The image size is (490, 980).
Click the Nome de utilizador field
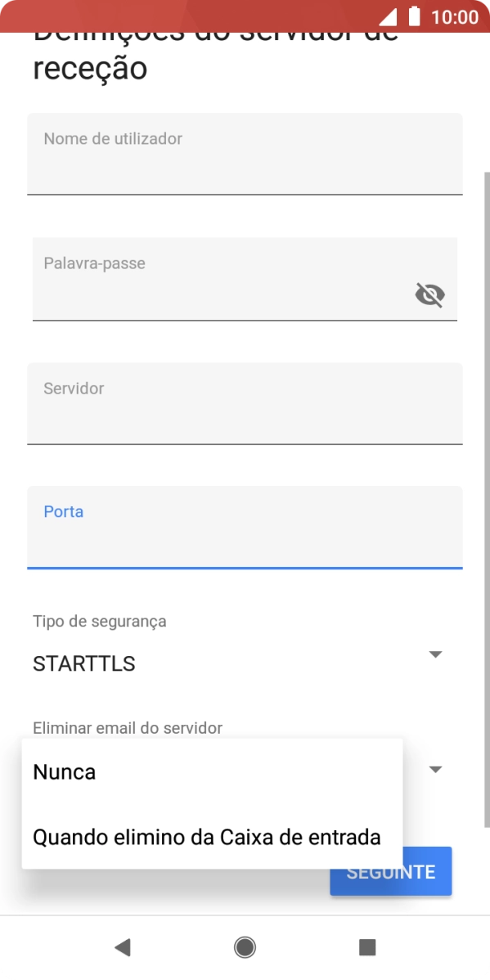tap(245, 155)
